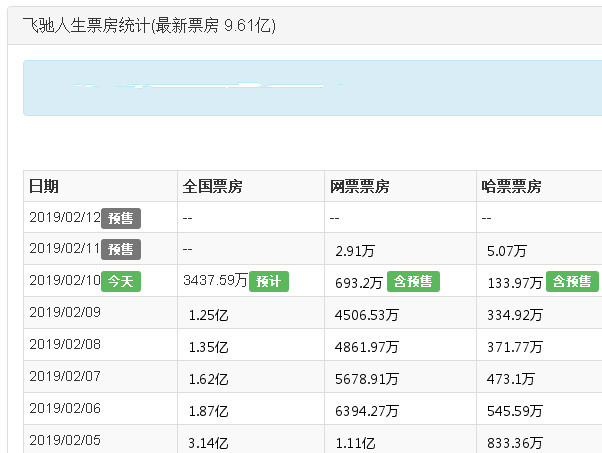Click the 含预售 badge next to 133.97万
The height and width of the screenshot is (453, 602).
[572, 281]
